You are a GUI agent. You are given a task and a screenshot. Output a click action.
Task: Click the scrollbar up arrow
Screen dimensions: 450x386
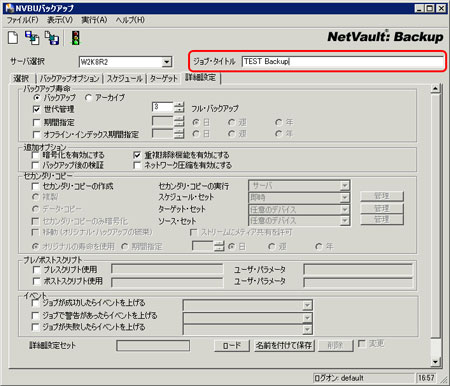435,89
